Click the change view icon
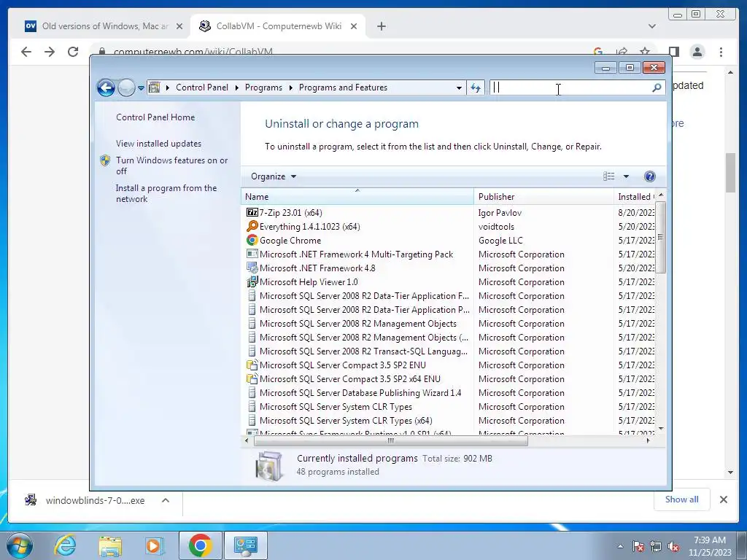This screenshot has width=747, height=560. tap(609, 176)
